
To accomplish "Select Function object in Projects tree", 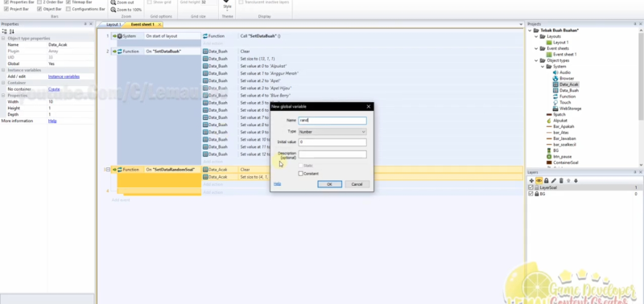I will click(x=564, y=97).
